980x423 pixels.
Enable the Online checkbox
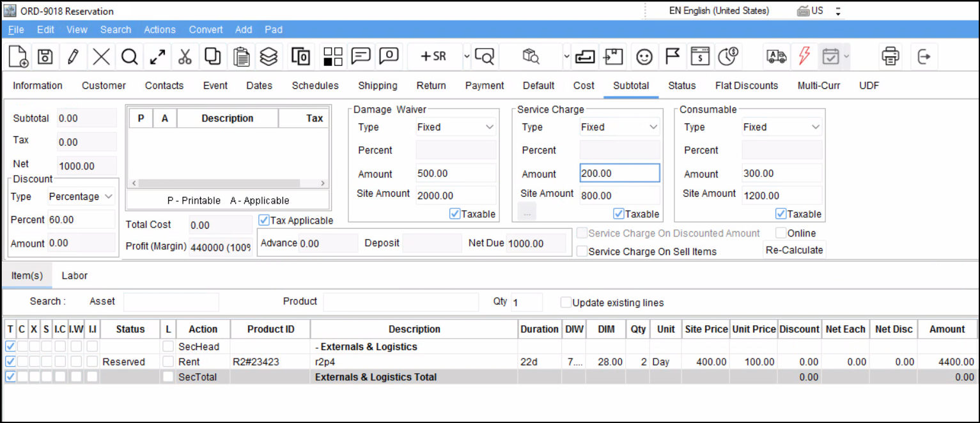click(781, 233)
